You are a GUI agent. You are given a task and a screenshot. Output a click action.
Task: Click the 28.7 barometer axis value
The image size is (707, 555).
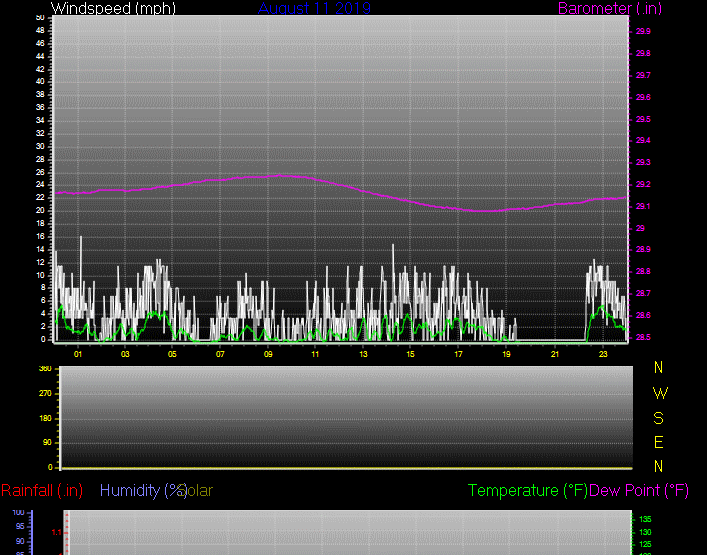pos(643,294)
